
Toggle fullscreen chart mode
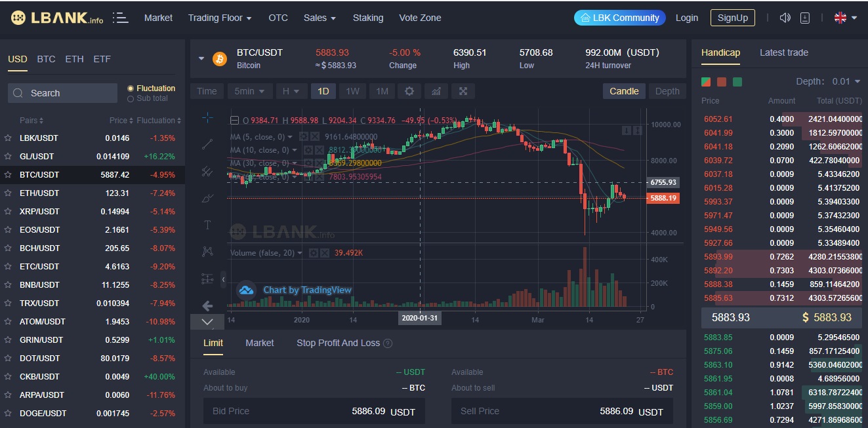coord(463,91)
